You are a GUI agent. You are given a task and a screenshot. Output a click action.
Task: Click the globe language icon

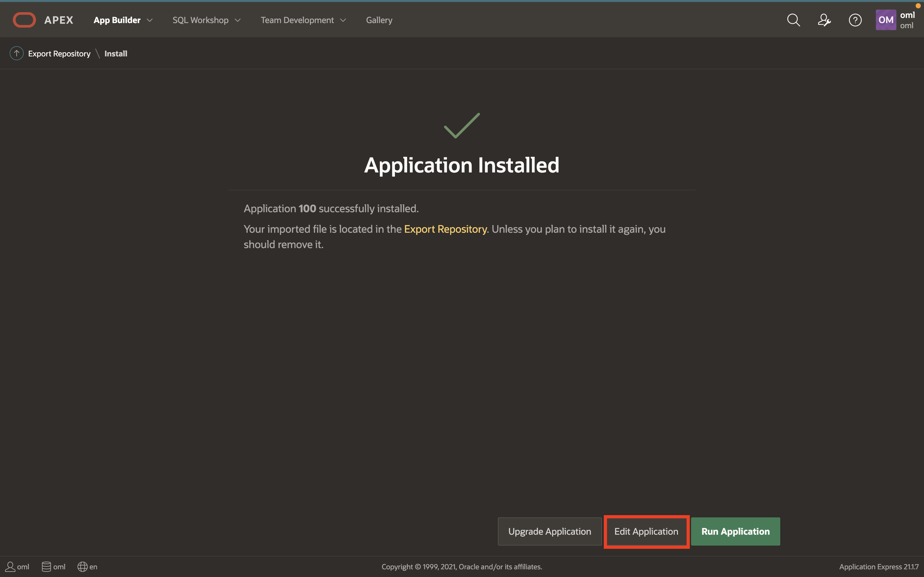82,567
